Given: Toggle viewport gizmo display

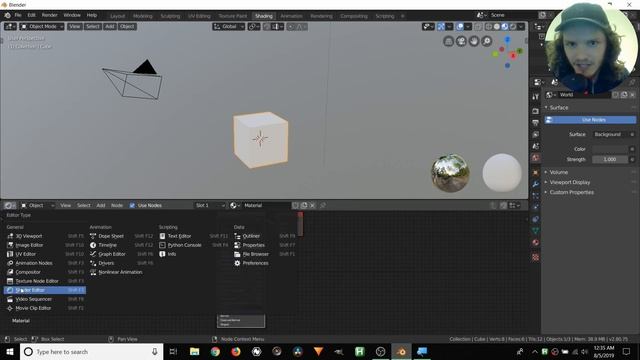Looking at the screenshot, I should tap(441, 27).
